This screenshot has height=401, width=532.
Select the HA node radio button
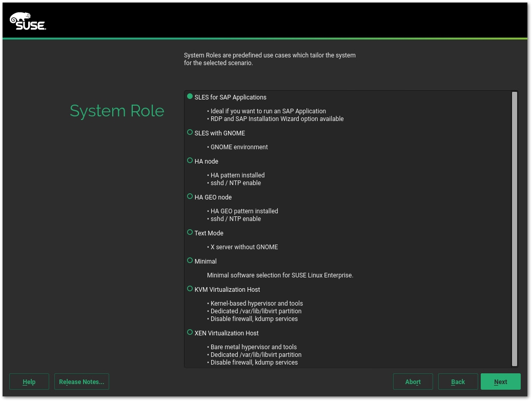(x=190, y=161)
